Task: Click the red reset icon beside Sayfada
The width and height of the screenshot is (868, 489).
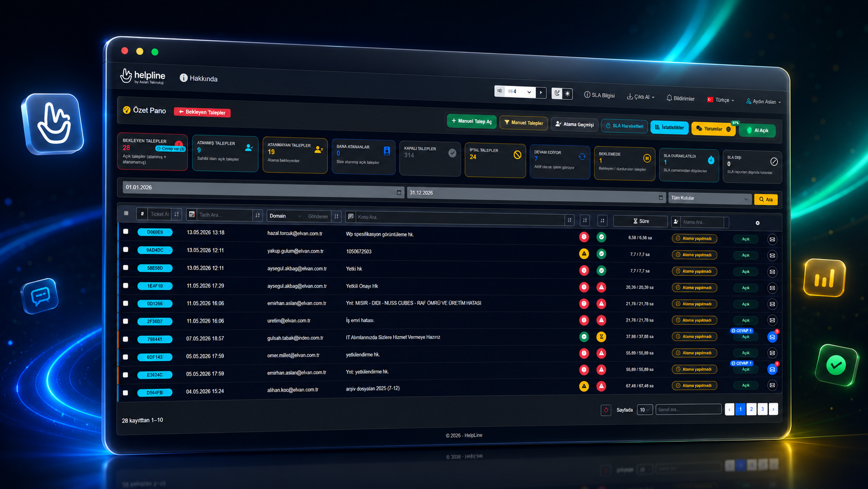Action: click(x=606, y=410)
